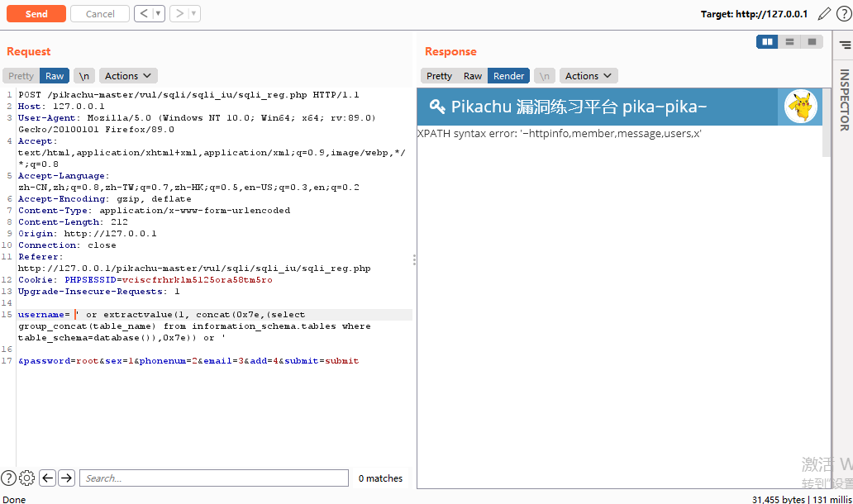Image resolution: width=853 pixels, height=504 pixels.
Task: Toggle Request non-printable characters \n button
Action: 83,76
